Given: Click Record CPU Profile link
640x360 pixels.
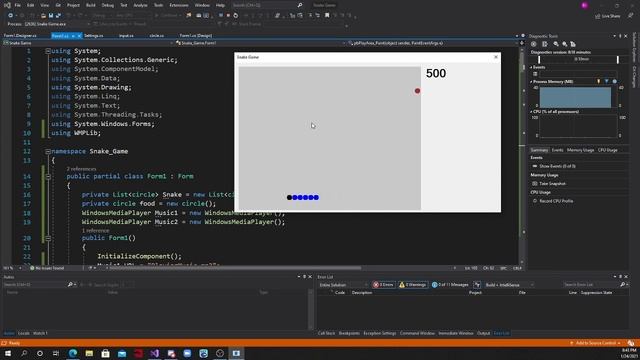Looking at the screenshot, I should pos(556,201).
